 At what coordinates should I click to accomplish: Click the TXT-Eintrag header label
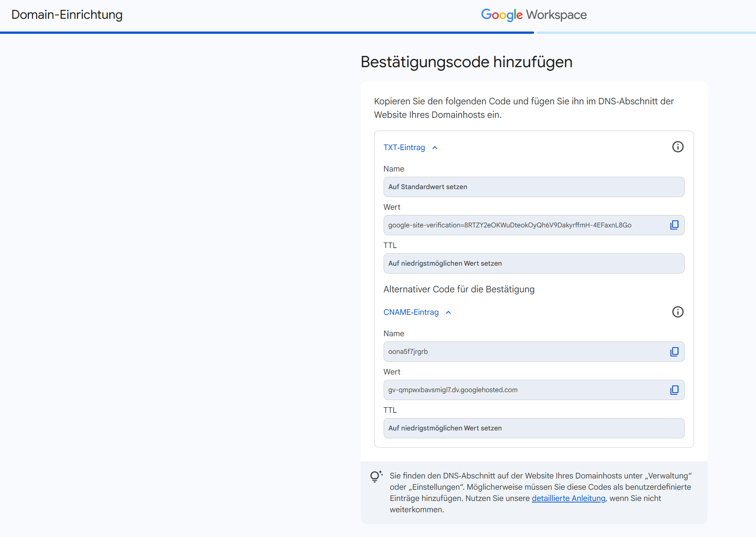pyautogui.click(x=404, y=147)
